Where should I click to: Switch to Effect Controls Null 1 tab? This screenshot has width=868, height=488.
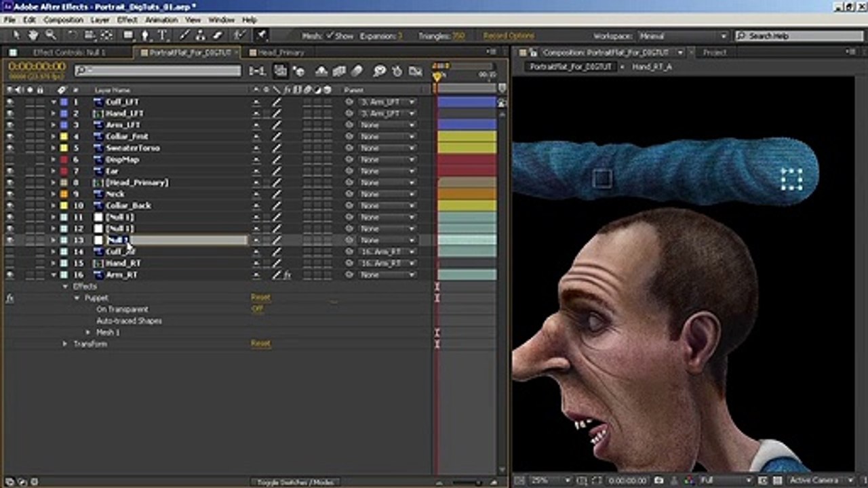pos(69,52)
